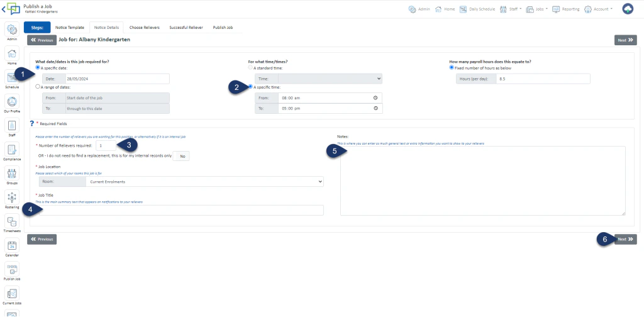Expand the Staff menu in top navigation
This screenshot has width=644, height=317.
pyautogui.click(x=511, y=9)
